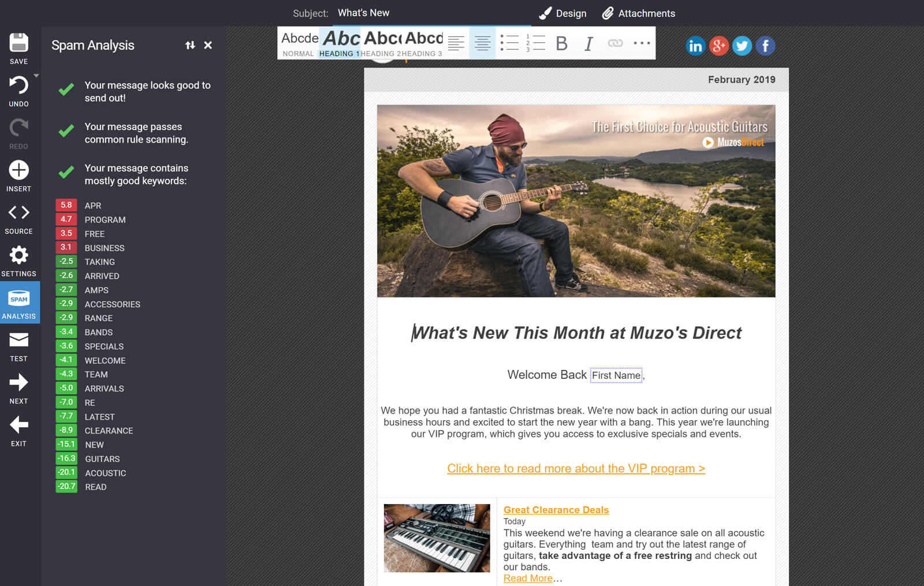Swap Spam Analysis panel sort order

click(190, 45)
